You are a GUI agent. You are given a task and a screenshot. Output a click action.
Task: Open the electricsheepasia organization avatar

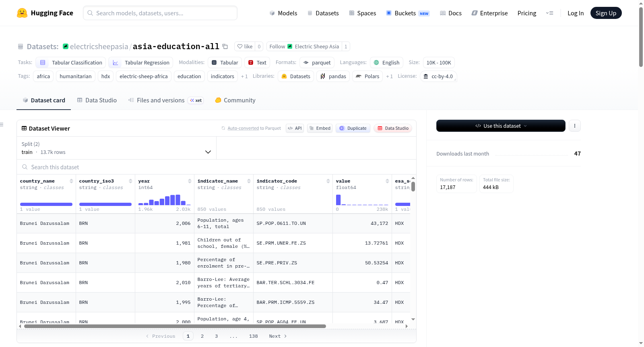pos(66,46)
